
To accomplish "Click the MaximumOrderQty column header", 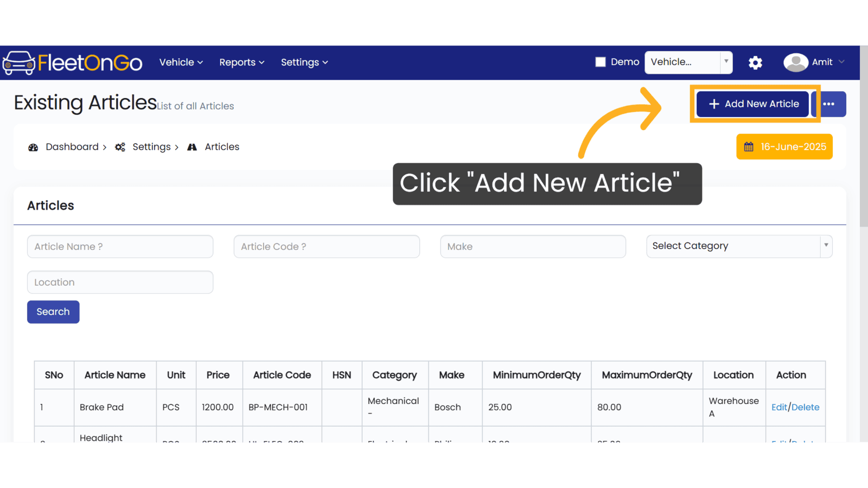I will (647, 375).
